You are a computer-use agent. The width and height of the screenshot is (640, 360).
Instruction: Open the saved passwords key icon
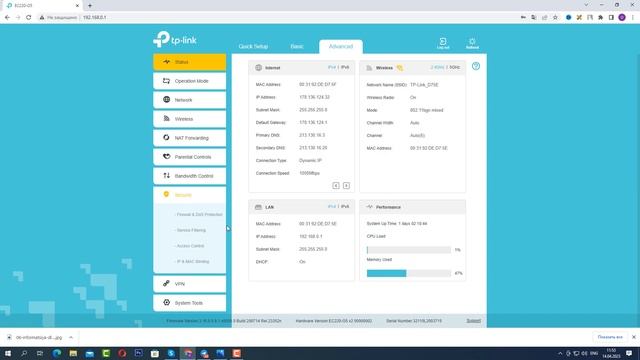(523, 18)
